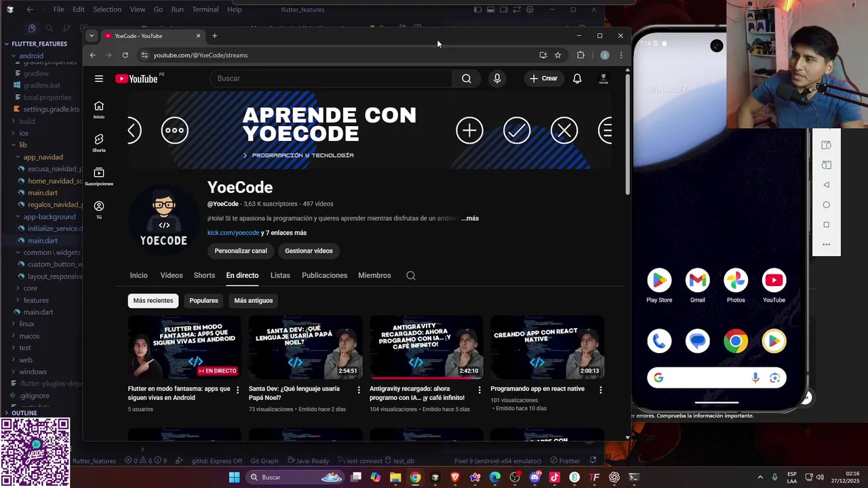Screen dimensions: 868x488
Task: Switch to the Vídeos channel tab
Action: click(x=172, y=275)
